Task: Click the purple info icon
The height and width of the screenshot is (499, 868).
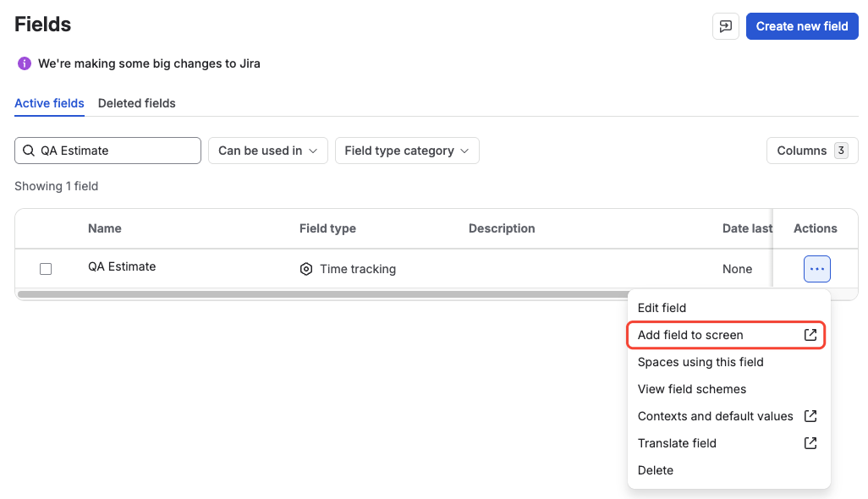Action: click(25, 63)
